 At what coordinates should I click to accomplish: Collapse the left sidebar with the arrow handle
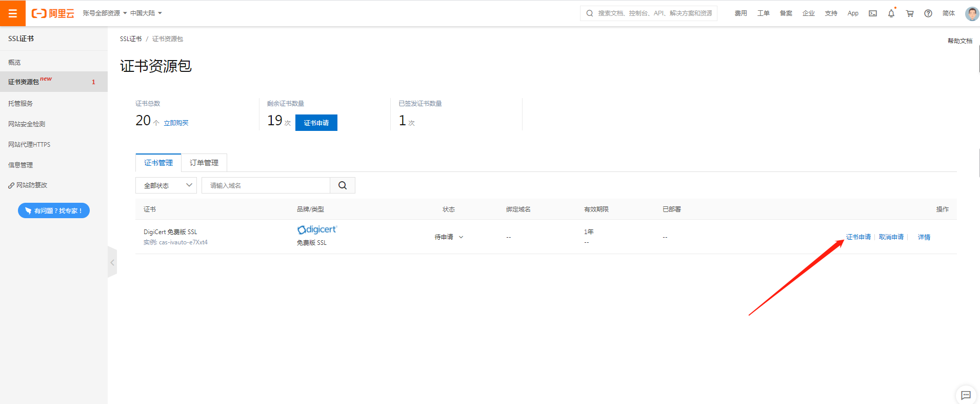(112, 262)
